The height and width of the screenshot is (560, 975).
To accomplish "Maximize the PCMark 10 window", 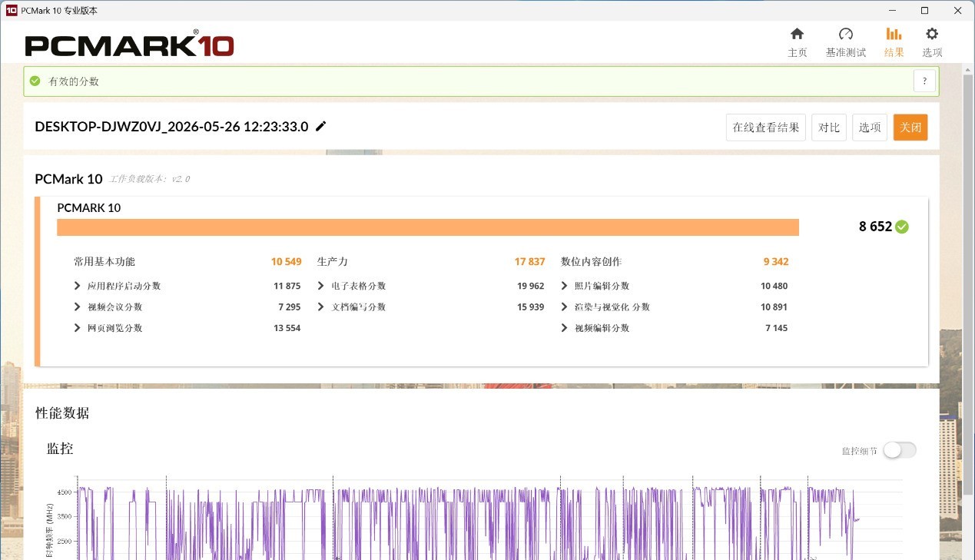I will pos(924,11).
